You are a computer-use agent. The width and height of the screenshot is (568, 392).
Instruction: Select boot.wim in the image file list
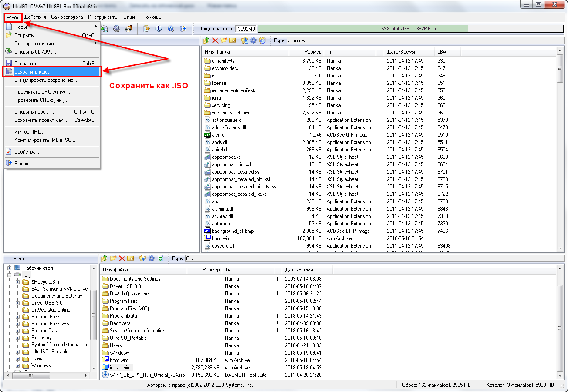coord(220,238)
